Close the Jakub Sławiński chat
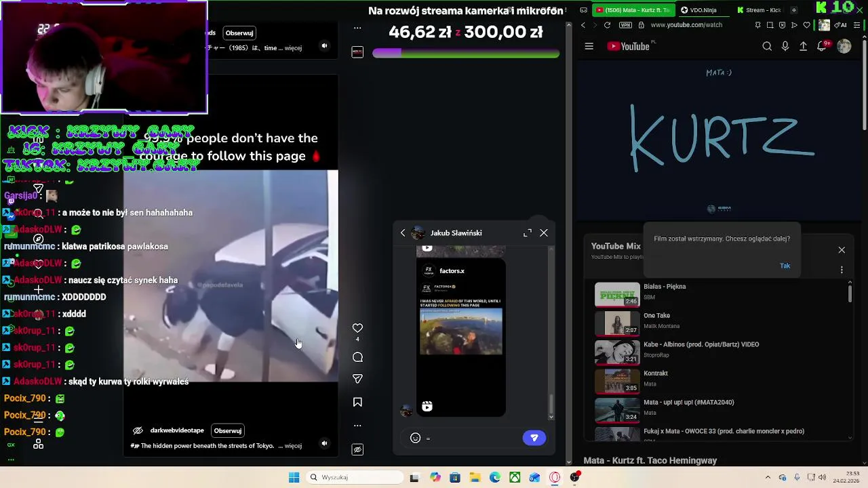Image resolution: width=868 pixels, height=488 pixels. click(544, 232)
